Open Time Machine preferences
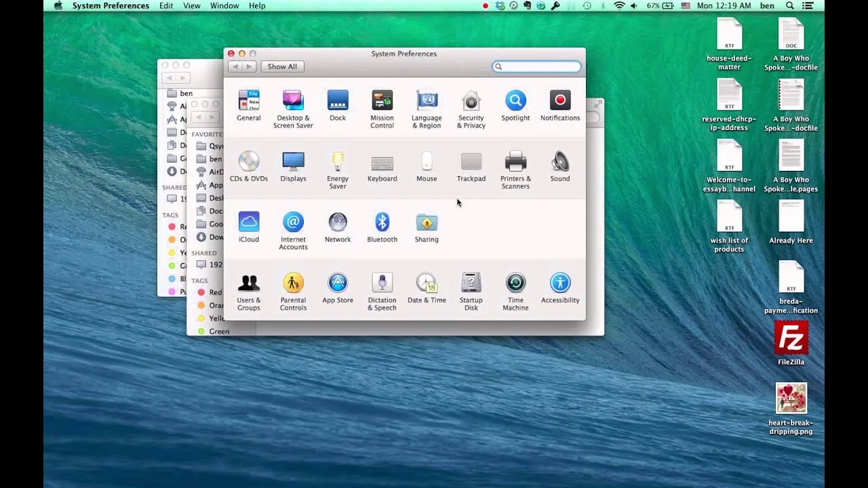Image resolution: width=868 pixels, height=488 pixels. pos(515,291)
